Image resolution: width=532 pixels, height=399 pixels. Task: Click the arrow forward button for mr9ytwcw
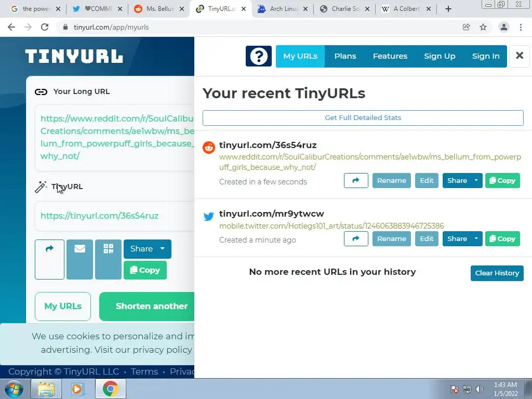[x=356, y=239]
